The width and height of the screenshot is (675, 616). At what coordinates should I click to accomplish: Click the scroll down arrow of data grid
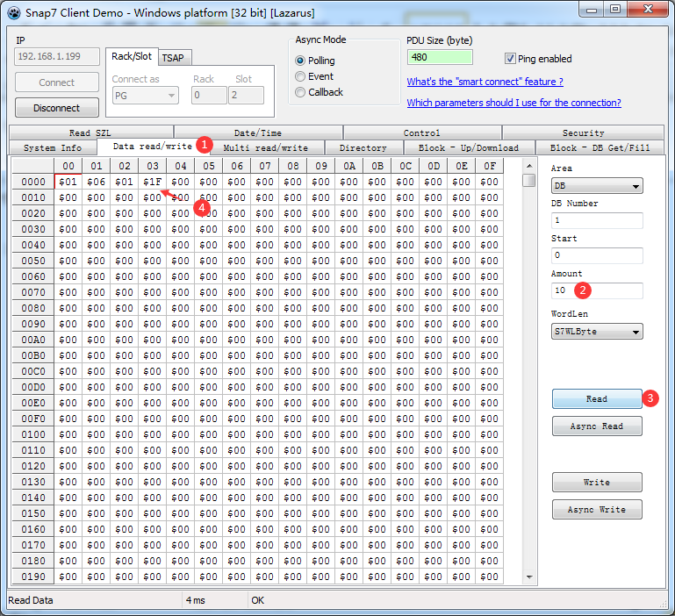pyautogui.click(x=528, y=577)
